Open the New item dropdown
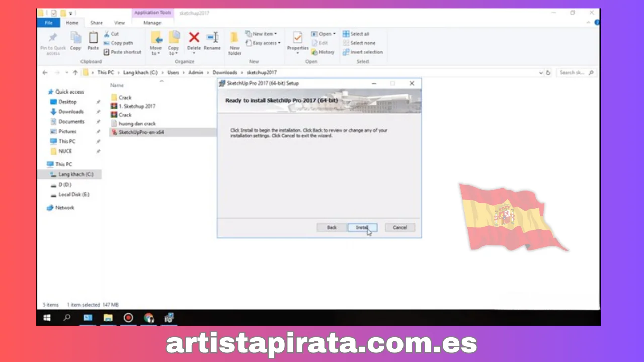The image size is (644, 362). (x=261, y=34)
